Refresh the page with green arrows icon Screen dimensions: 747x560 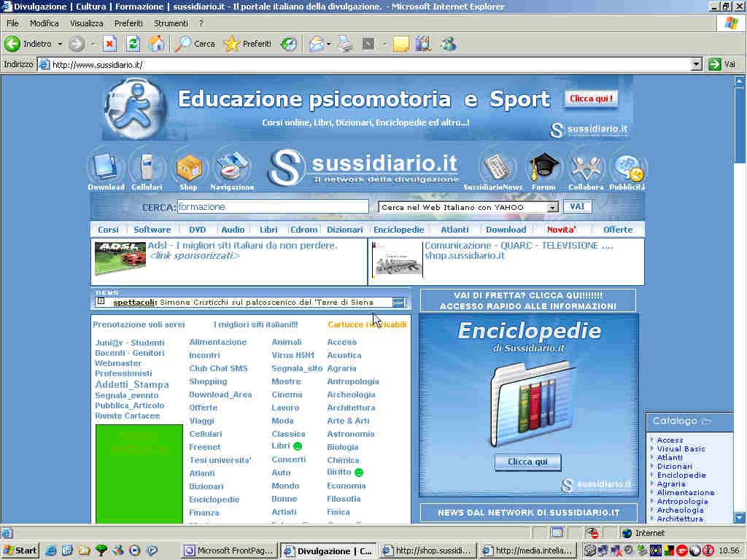(x=133, y=44)
